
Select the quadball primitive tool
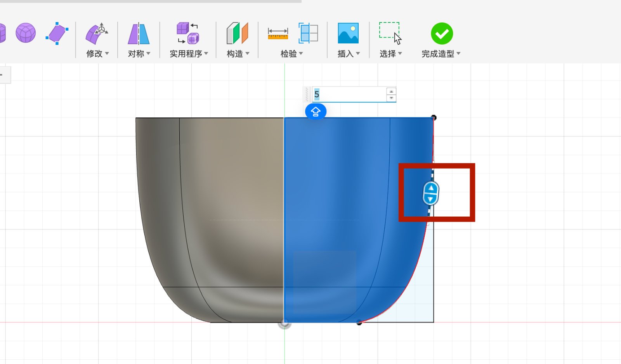26,33
